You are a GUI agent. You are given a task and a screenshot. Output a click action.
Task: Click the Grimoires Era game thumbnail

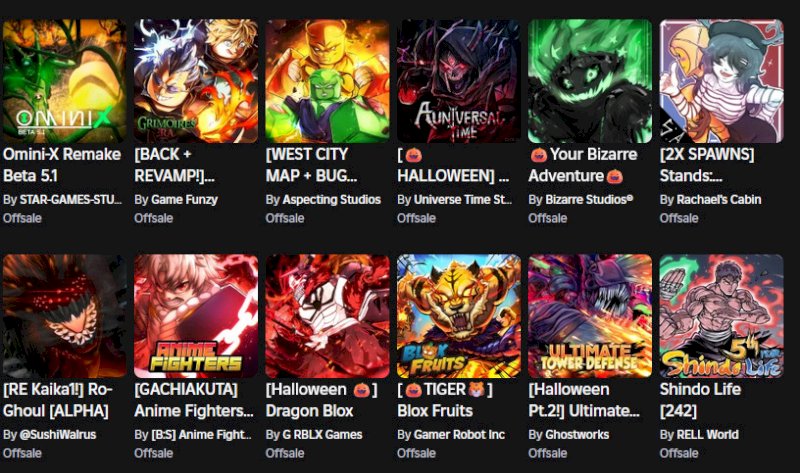[196, 81]
